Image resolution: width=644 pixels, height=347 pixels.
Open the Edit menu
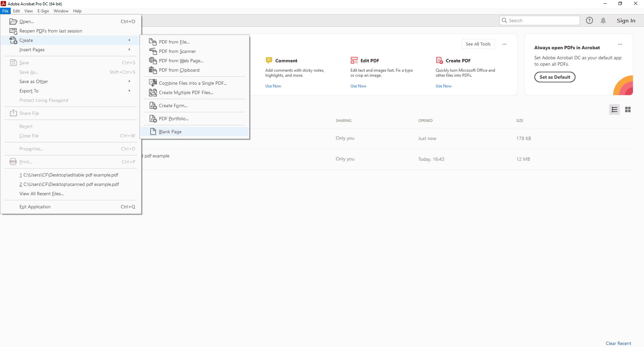(16, 11)
